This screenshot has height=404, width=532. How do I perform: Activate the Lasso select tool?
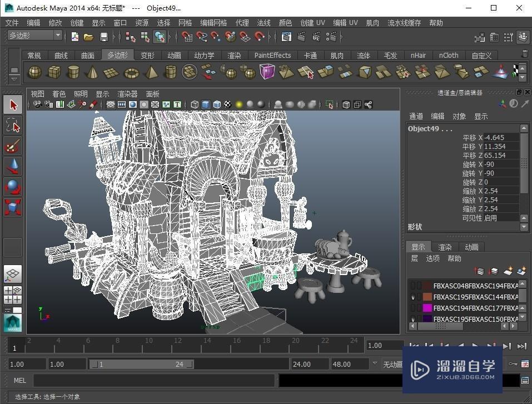pos(13,125)
